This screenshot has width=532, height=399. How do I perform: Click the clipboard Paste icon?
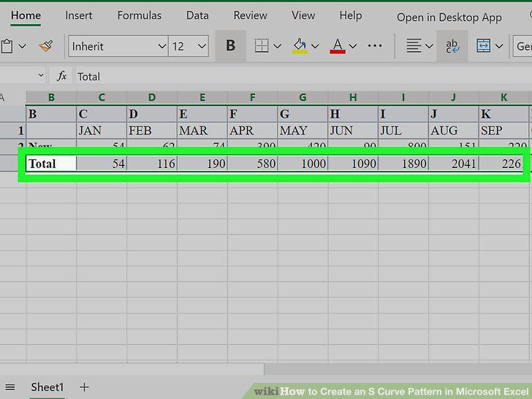pos(7,46)
